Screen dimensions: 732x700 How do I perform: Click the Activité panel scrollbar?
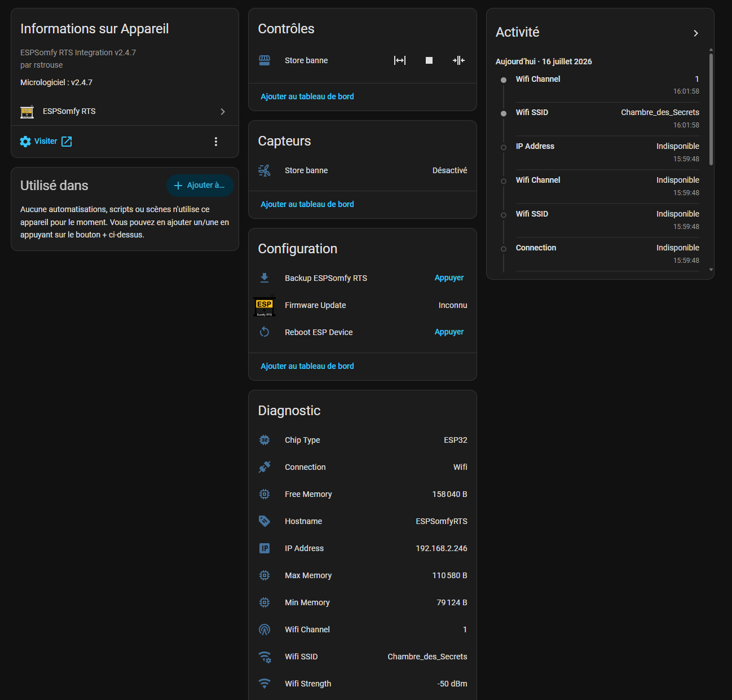[x=711, y=109]
